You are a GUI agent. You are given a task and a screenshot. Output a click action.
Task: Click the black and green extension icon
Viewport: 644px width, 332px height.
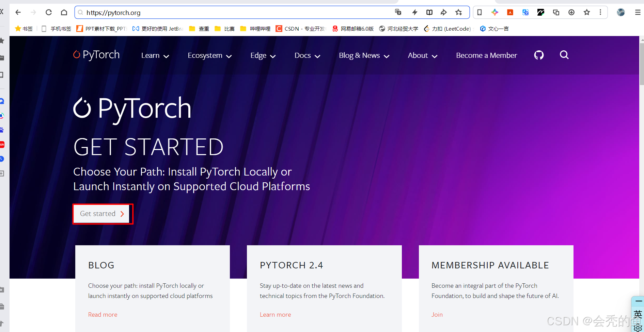coord(541,12)
